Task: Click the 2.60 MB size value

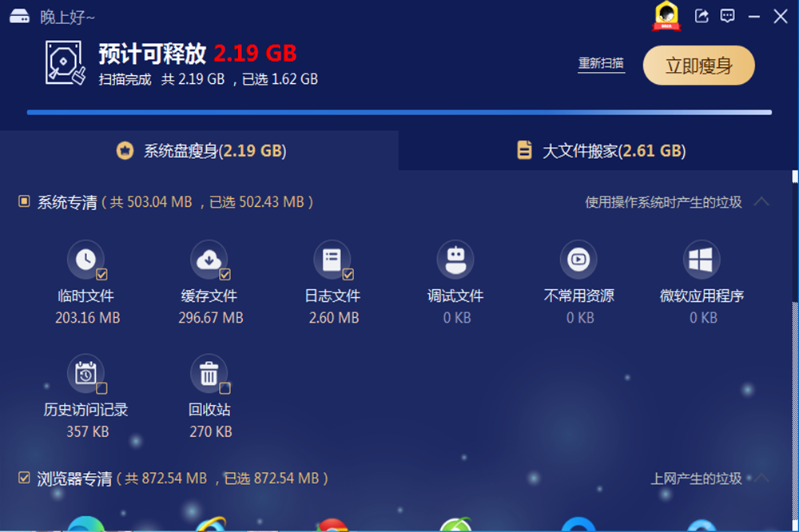Action: pyautogui.click(x=334, y=318)
